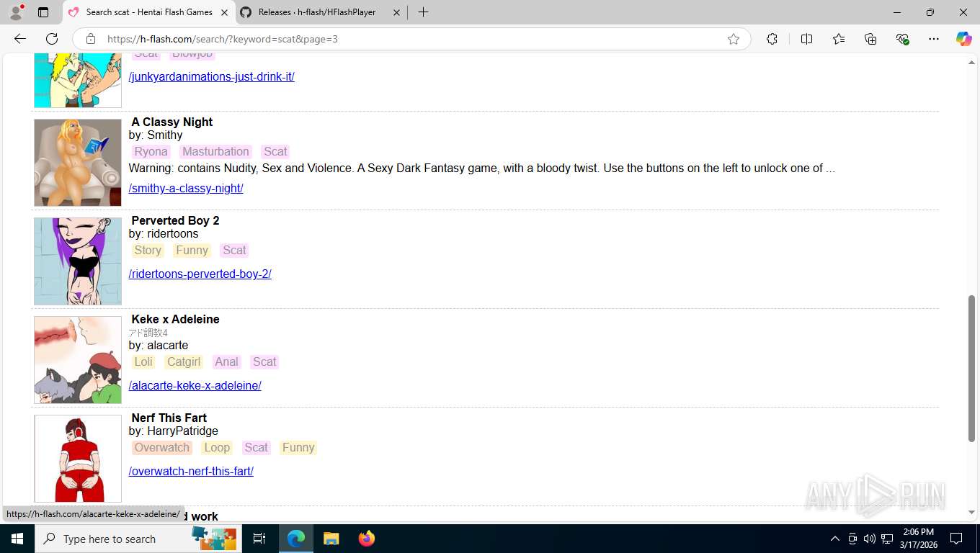Close the Search Hentai Flash Games tab

pyautogui.click(x=224, y=12)
